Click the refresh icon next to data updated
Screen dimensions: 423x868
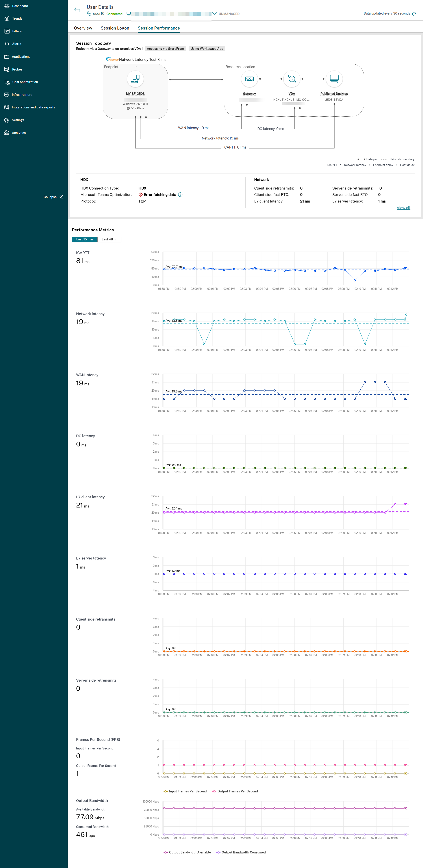(414, 14)
